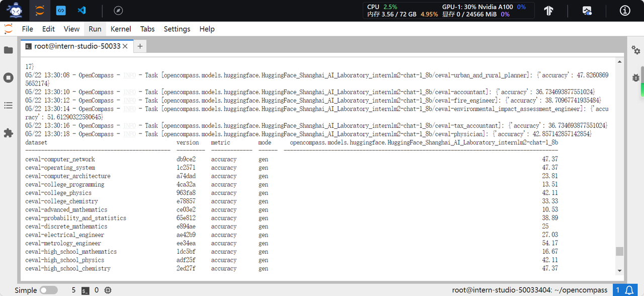Click the Jupyter logo beside File menu

tap(8, 29)
